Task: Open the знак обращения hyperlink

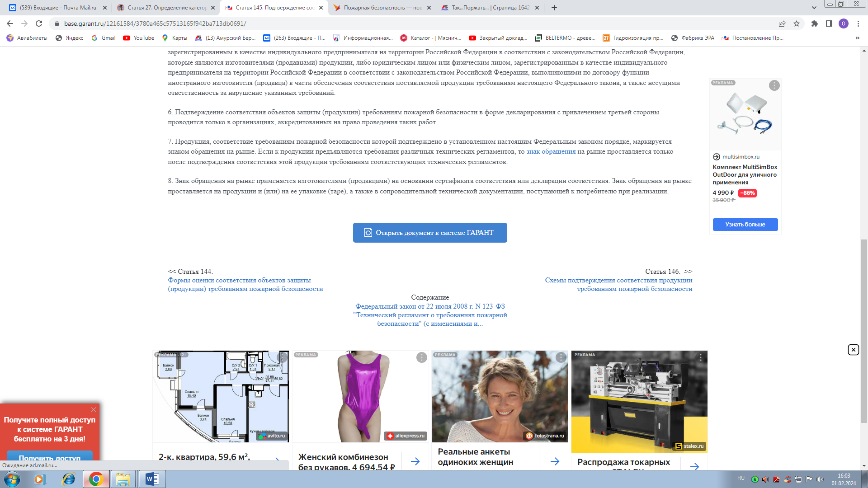Action: 551,152
